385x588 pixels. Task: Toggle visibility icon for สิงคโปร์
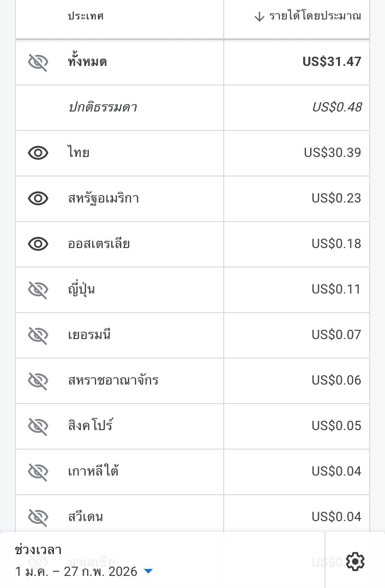(38, 426)
